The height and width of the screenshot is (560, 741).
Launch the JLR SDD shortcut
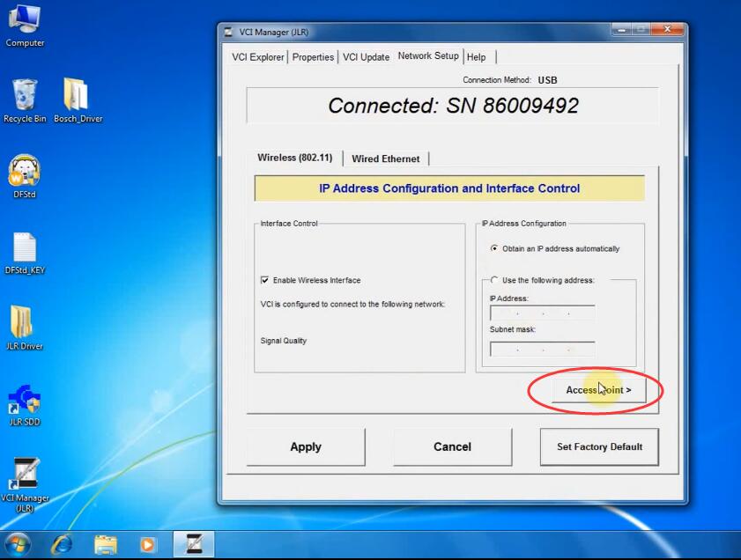25,405
